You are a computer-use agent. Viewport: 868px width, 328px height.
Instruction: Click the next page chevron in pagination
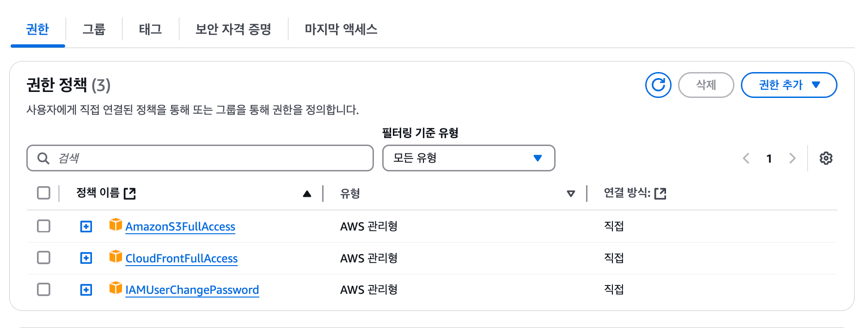pyautogui.click(x=793, y=158)
